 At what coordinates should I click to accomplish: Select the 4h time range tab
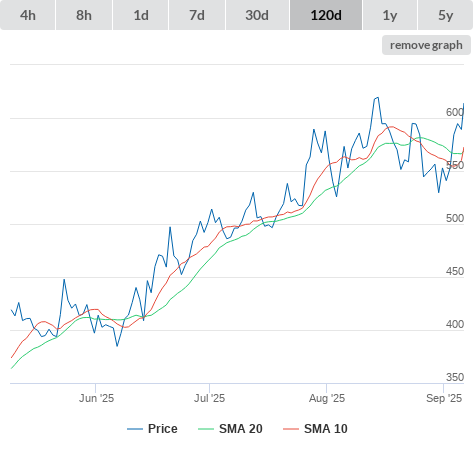coord(28,15)
